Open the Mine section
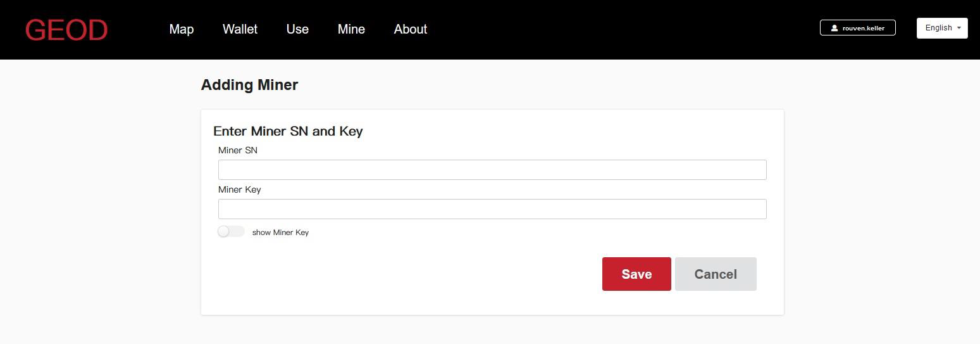980x344 pixels. [x=351, y=29]
